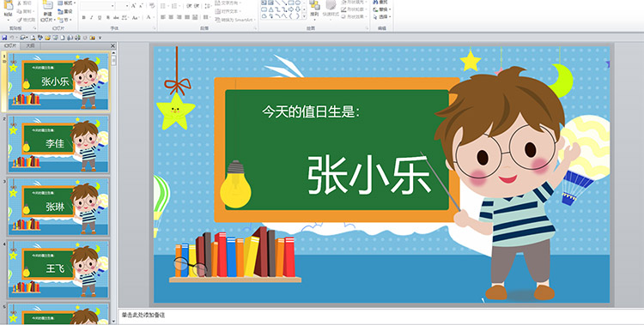The image size is (644, 325).
Task: Click the Save icon in quick access toolbar
Action: point(4,38)
